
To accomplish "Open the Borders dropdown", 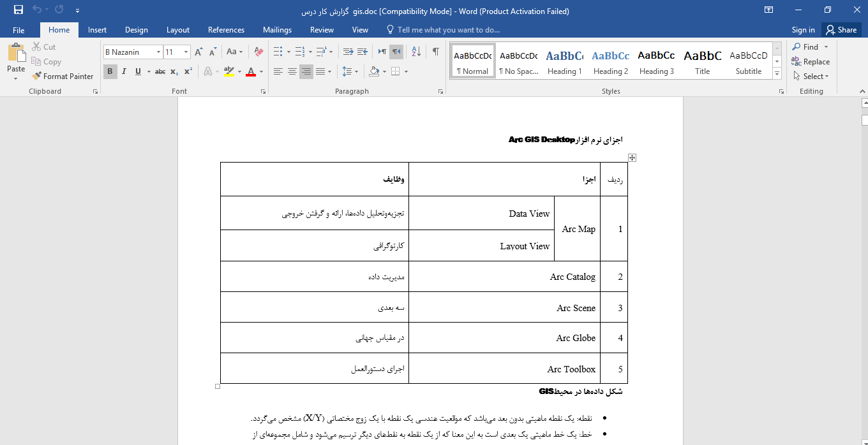I will pos(406,71).
